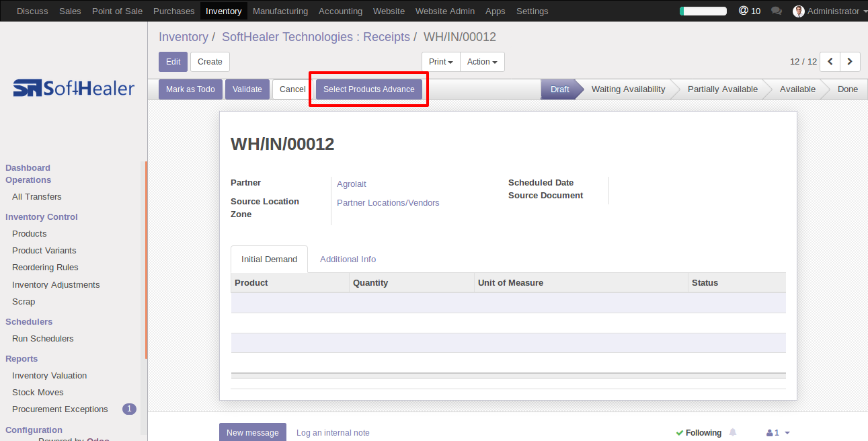868x441 pixels.
Task: Click the top bar progress indicator
Action: pos(703,11)
